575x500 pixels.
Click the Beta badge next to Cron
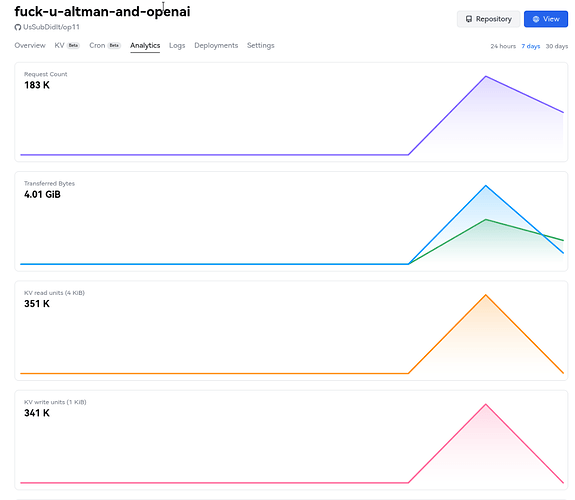coord(114,45)
